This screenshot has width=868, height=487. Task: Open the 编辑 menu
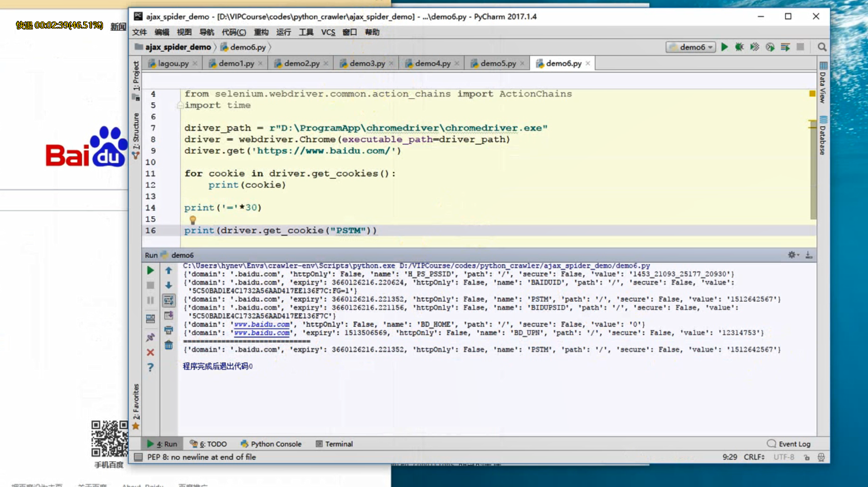(x=162, y=32)
